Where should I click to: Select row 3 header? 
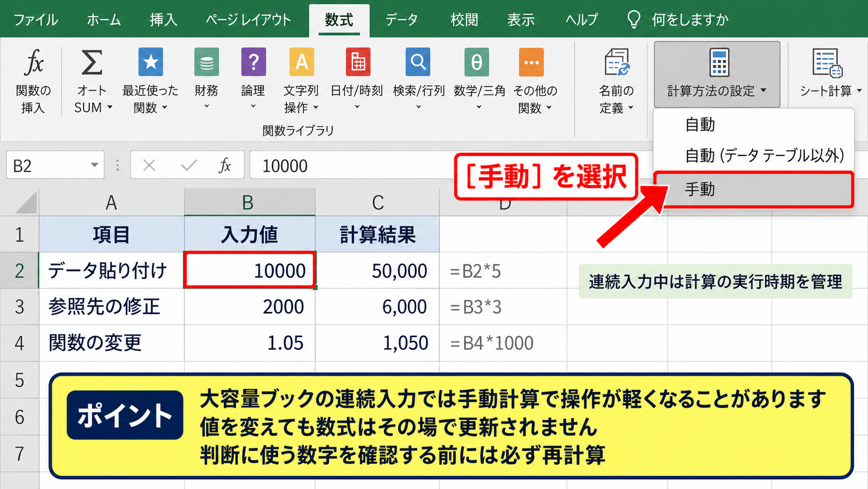click(x=19, y=307)
